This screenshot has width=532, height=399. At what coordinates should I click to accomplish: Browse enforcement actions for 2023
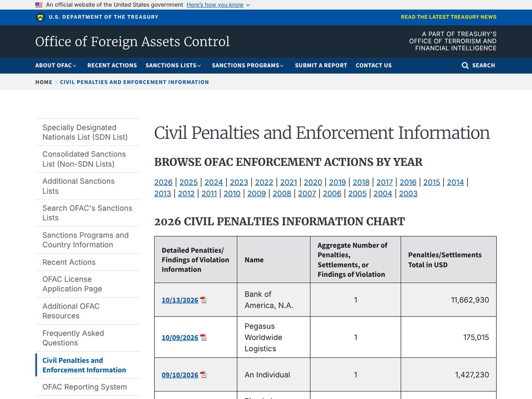click(239, 182)
